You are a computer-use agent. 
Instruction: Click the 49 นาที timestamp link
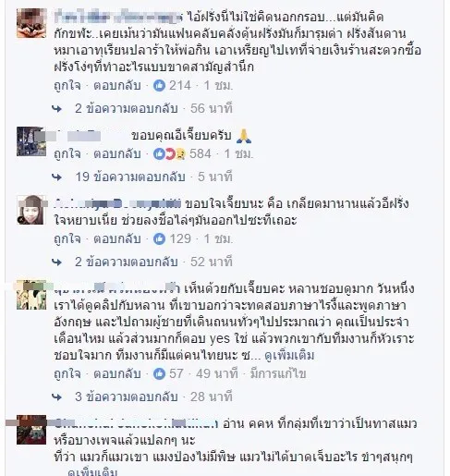[217, 373]
